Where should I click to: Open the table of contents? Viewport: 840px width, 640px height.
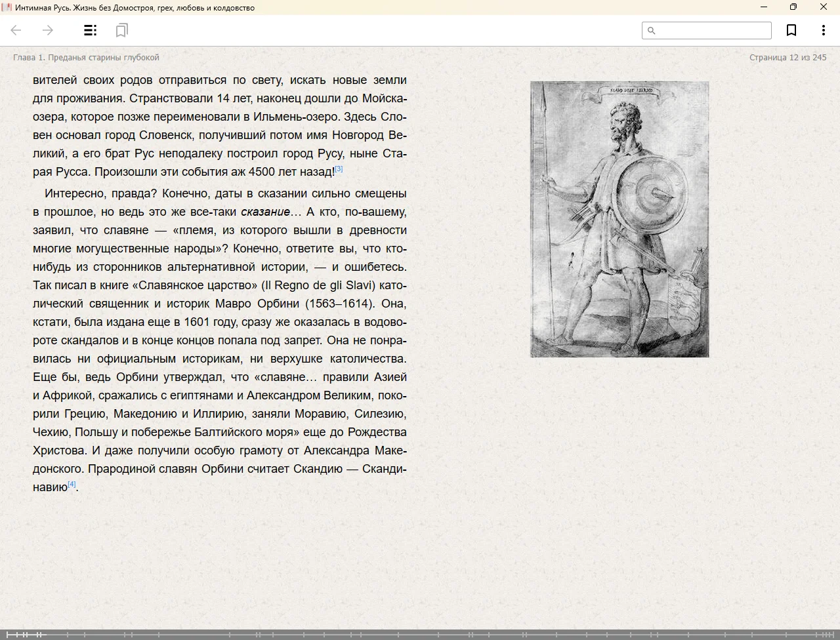[x=91, y=30]
